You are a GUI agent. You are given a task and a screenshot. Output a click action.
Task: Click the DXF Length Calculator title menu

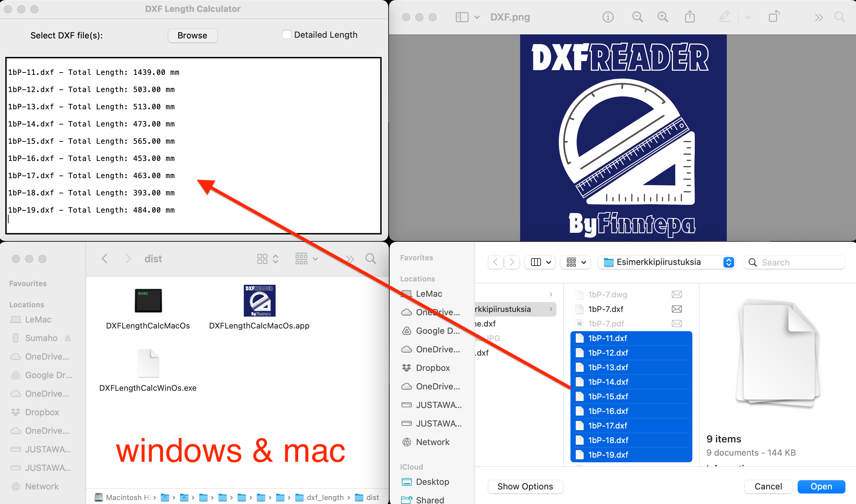coord(193,9)
